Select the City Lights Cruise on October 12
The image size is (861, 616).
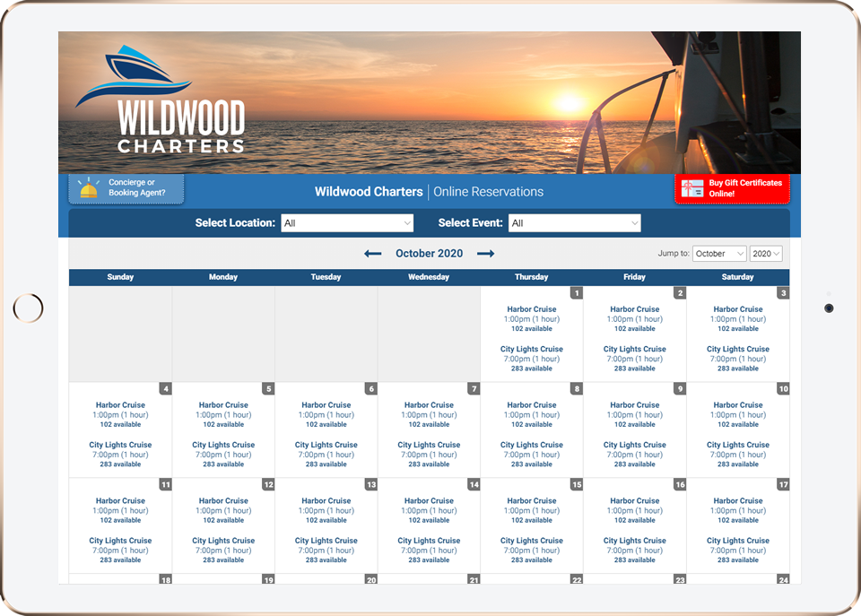point(222,540)
